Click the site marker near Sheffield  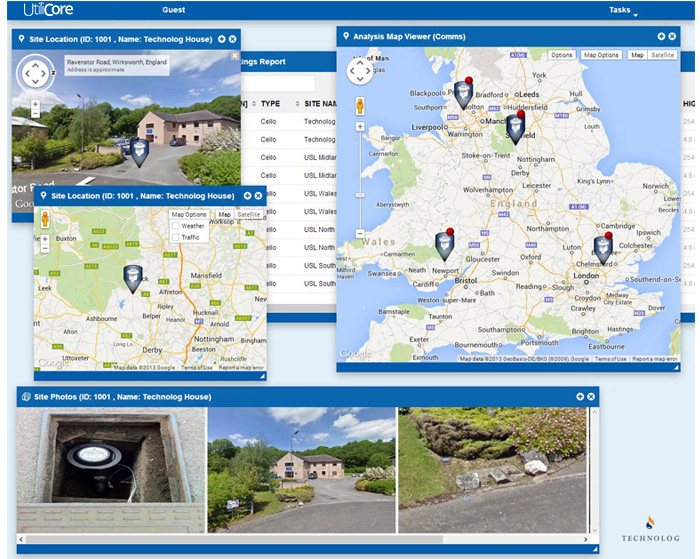point(515,129)
